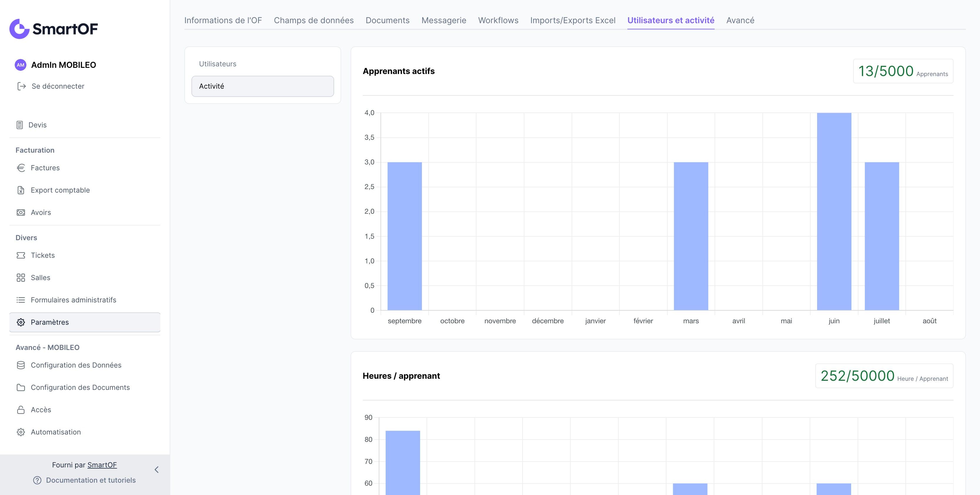Click the euro Factures icon
The width and height of the screenshot is (980, 495).
click(21, 168)
